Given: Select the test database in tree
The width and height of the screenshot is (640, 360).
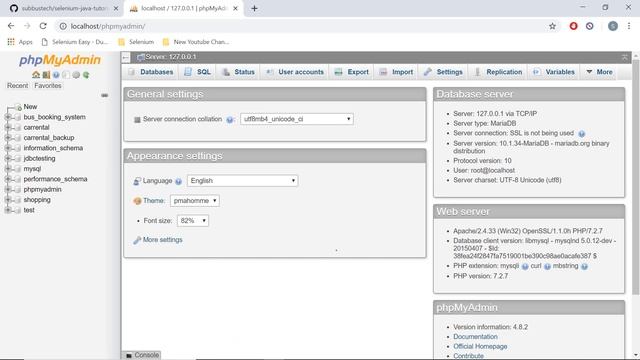Looking at the screenshot, I should pos(29,210).
